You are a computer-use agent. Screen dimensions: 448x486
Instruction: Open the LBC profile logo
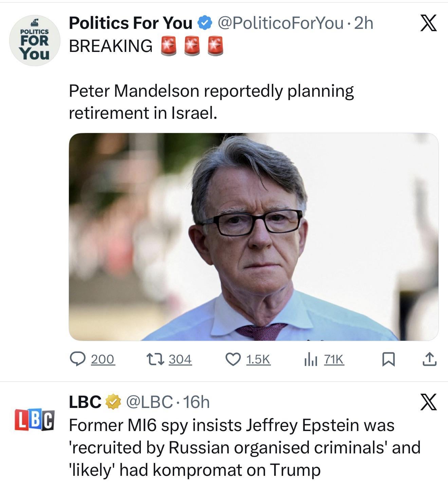pos(34,420)
